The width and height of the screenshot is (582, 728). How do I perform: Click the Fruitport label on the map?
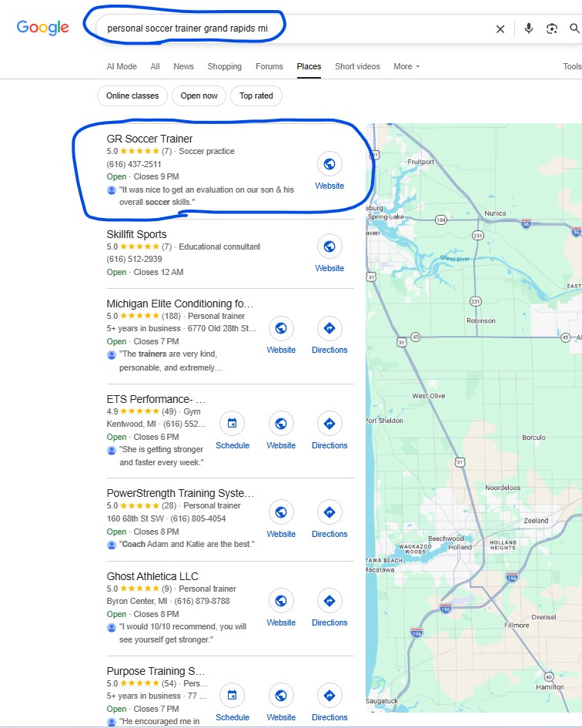(x=420, y=162)
